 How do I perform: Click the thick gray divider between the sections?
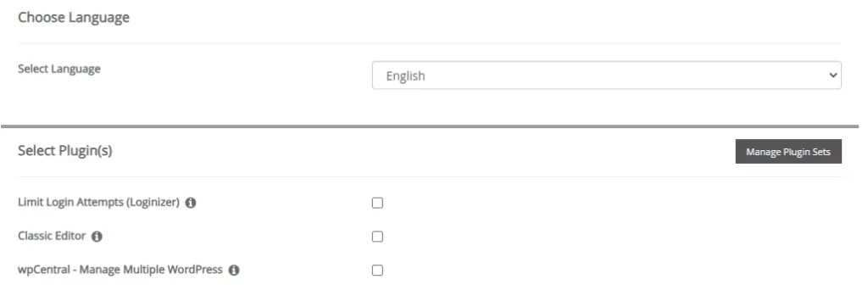(x=430, y=126)
